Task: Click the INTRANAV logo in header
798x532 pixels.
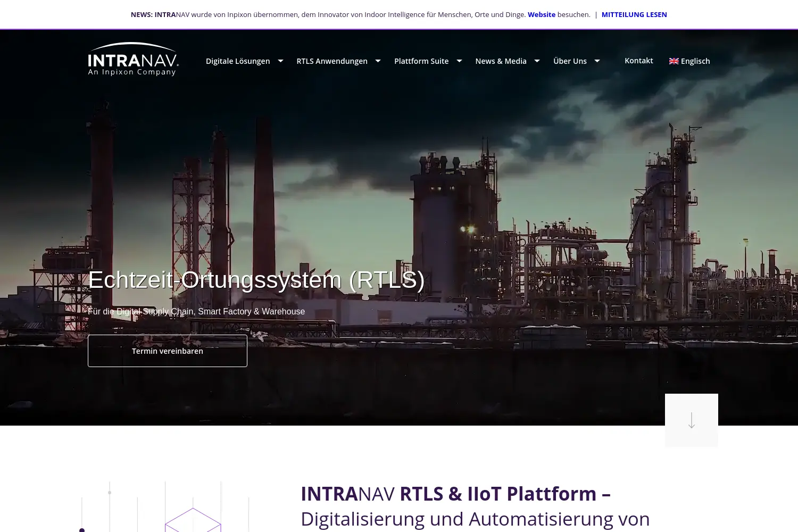Action: click(x=133, y=59)
